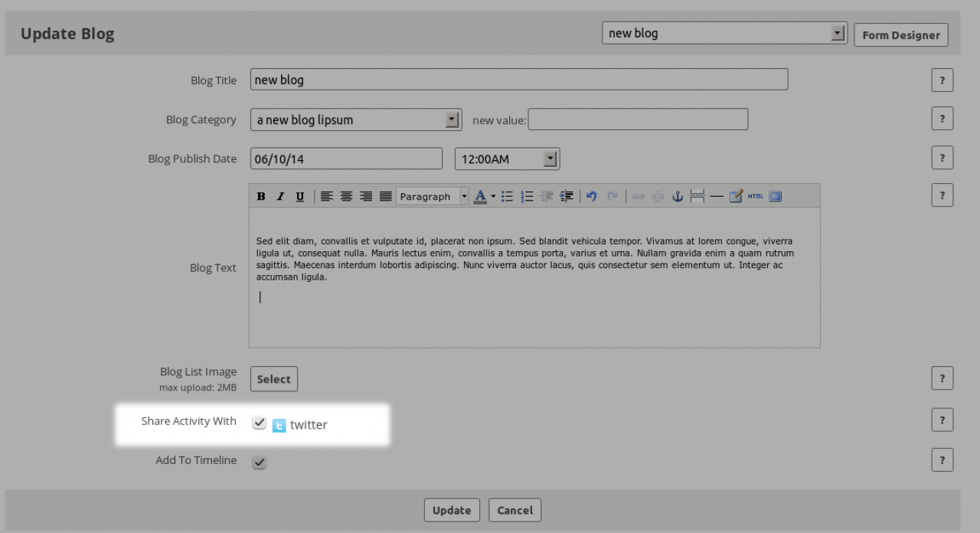The image size is (980, 533).
Task: Pick a text color from the toolbar
Action: click(481, 197)
